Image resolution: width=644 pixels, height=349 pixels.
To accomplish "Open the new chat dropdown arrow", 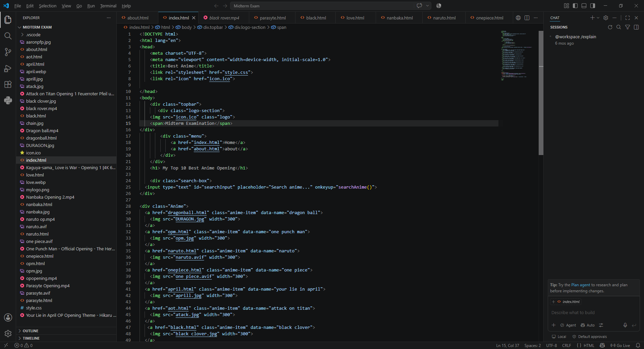I will (x=598, y=18).
